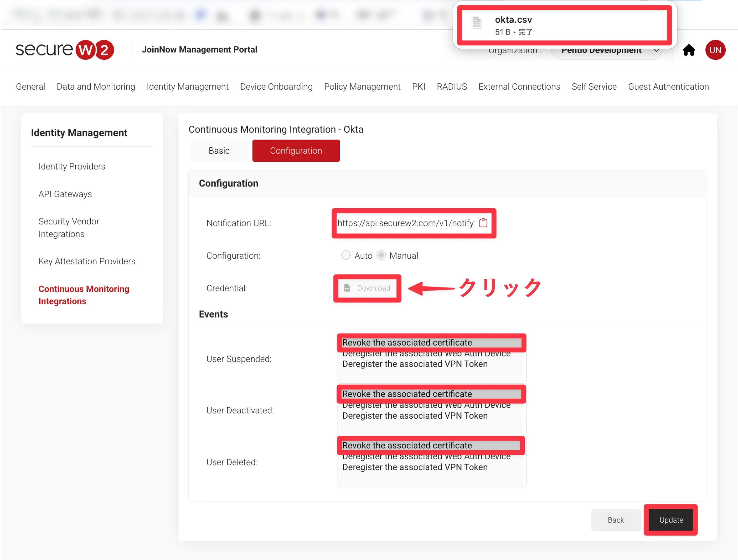Viewport: 738px width, 560px height.
Task: Copy the Notification URL with clipboard icon
Action: [483, 223]
